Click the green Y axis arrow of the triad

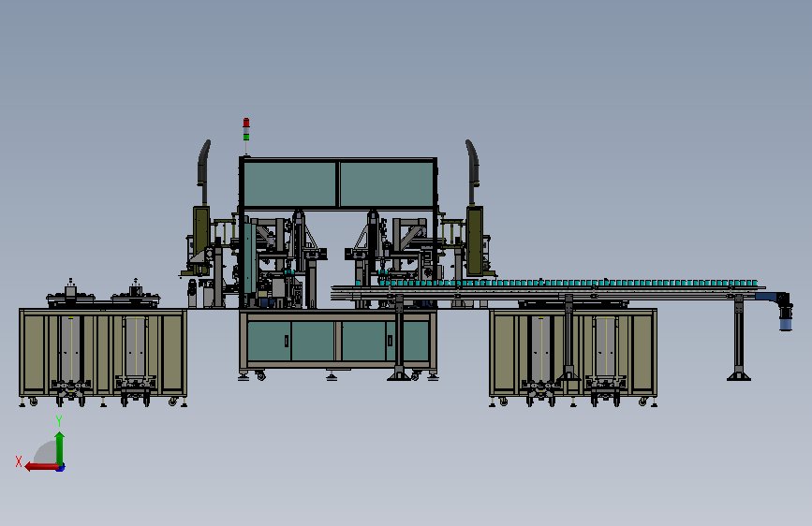pos(60,448)
